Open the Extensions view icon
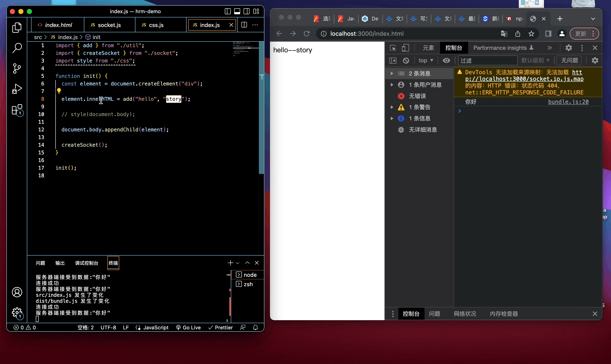This screenshot has height=364, width=611. click(17, 110)
